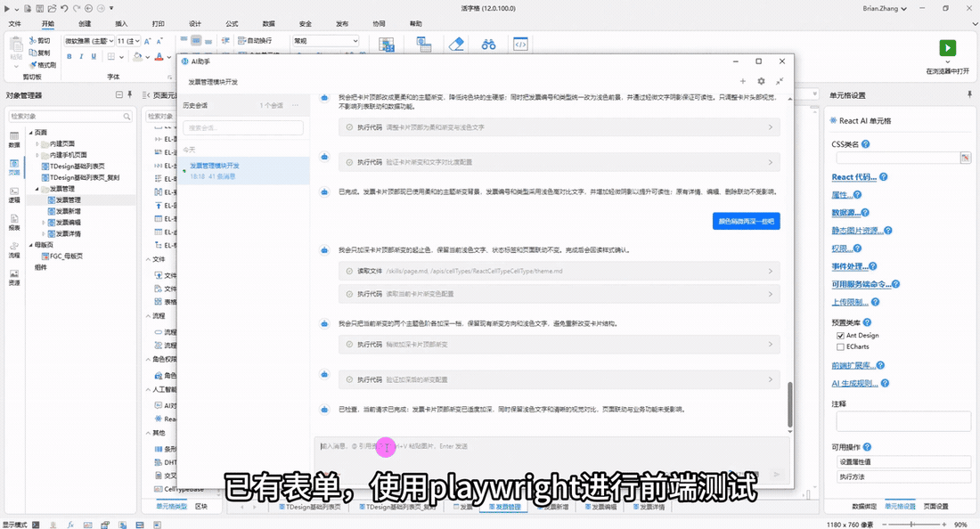The width and height of the screenshot is (980, 529).
Task: Click the undo arrow in quick access toolbar
Action: coord(64,8)
